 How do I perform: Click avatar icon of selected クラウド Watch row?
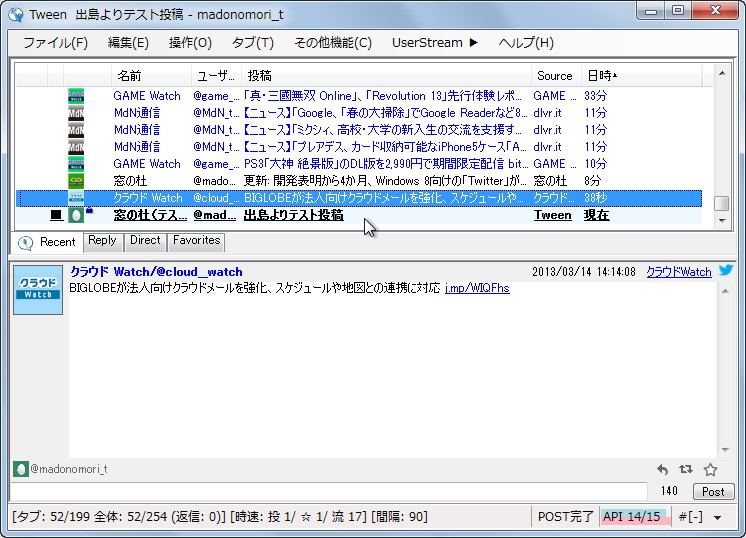[76, 198]
